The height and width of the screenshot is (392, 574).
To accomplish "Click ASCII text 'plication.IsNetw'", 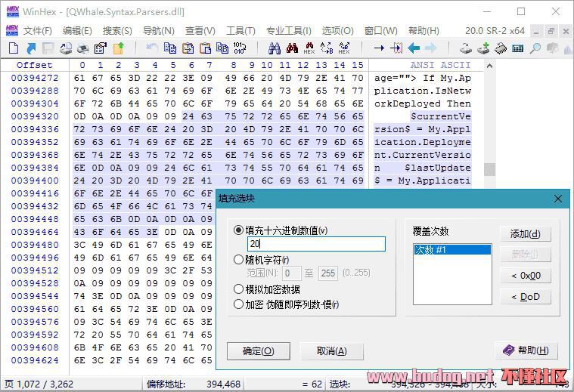I will tap(423, 91).
